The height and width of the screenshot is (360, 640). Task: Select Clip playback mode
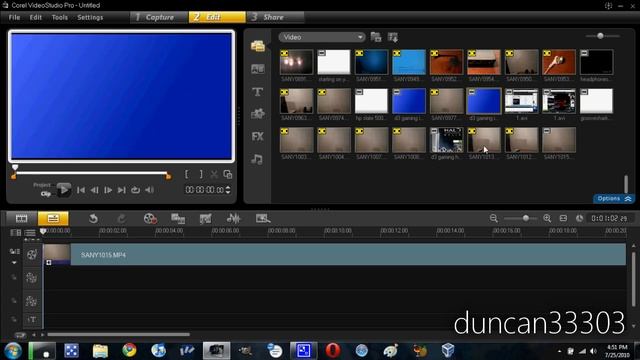tap(46, 194)
